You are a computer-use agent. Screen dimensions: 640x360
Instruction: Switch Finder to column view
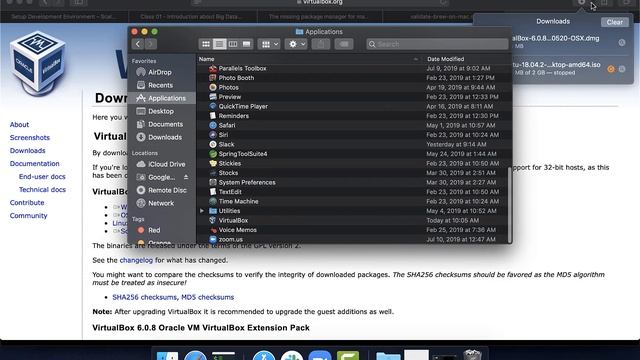(x=233, y=44)
